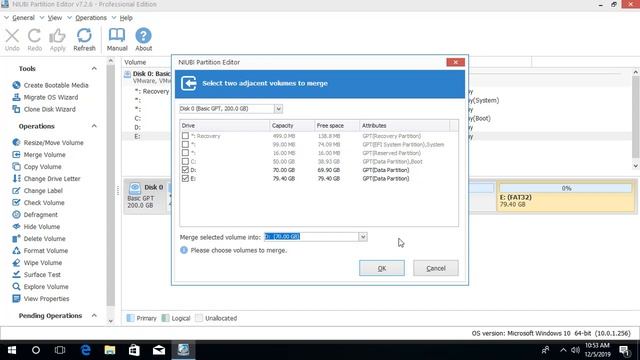Click the Free space column header
This screenshot has height=360, width=640.
pyautogui.click(x=337, y=126)
